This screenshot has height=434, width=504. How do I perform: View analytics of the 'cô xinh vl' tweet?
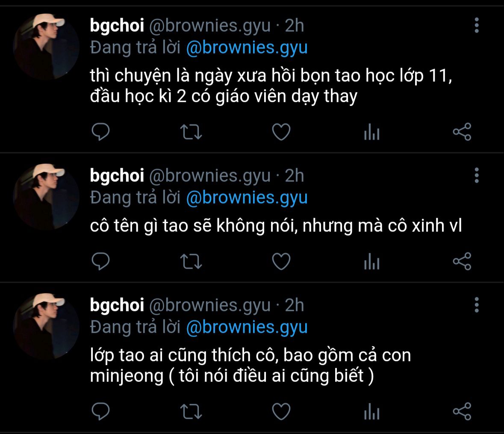[372, 261]
